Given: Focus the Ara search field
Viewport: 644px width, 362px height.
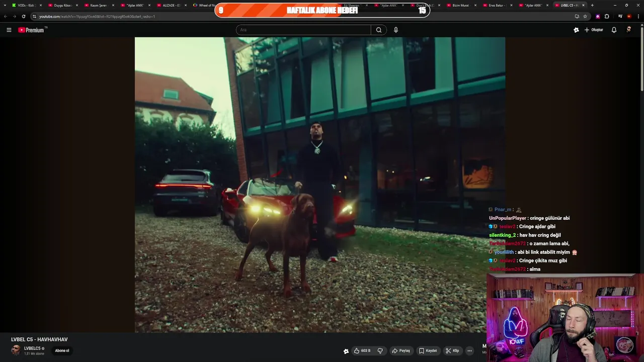Looking at the screenshot, I should coord(303,30).
